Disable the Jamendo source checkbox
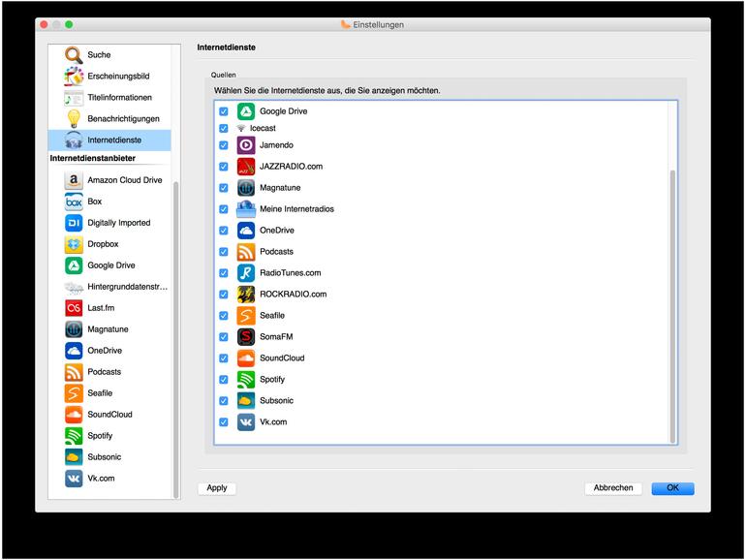 pos(224,145)
